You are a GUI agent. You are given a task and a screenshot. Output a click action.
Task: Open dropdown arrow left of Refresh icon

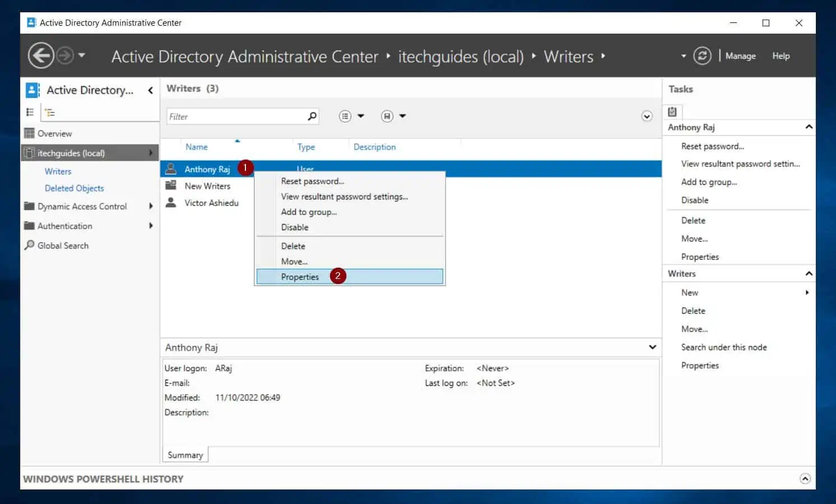click(683, 56)
